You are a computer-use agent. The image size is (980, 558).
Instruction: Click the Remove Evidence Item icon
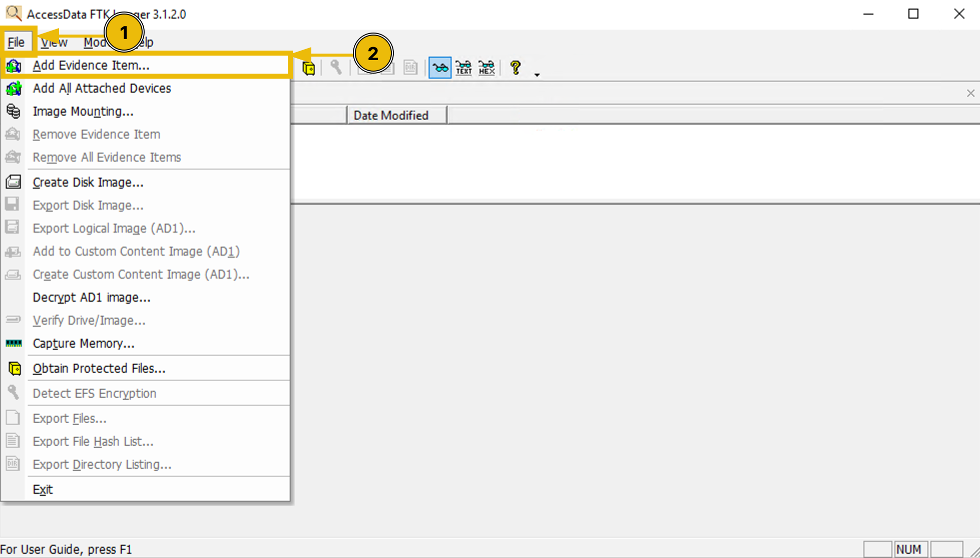point(13,134)
